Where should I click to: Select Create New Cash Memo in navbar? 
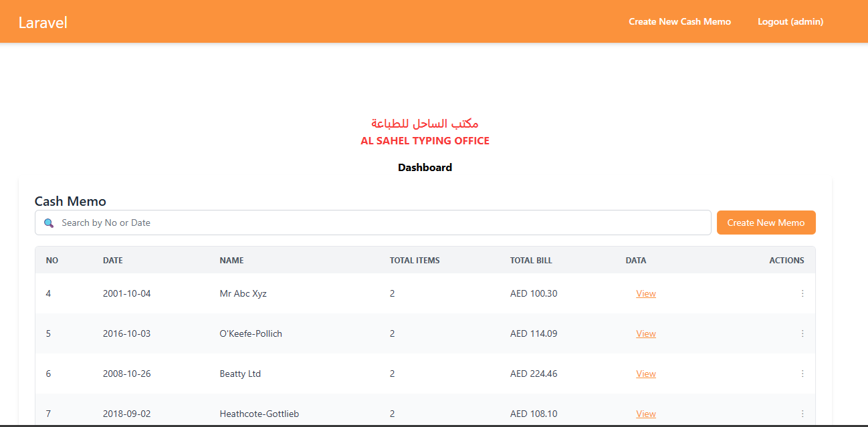679,21
